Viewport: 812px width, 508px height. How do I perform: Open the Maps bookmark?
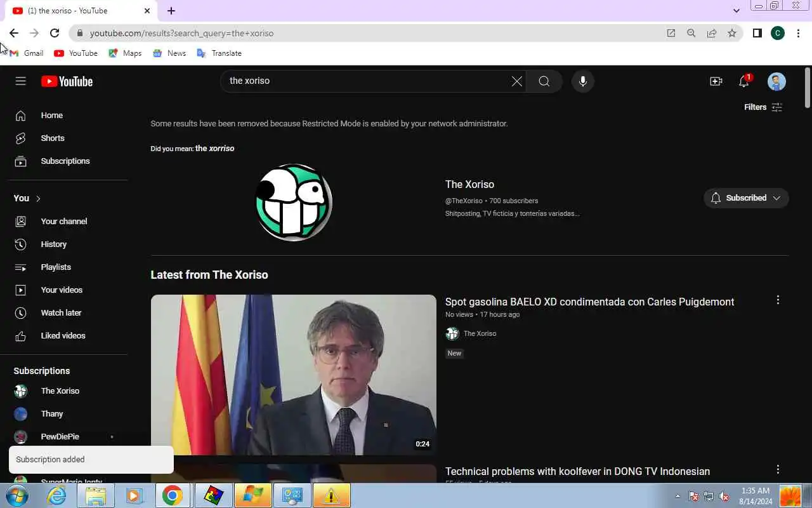click(125, 53)
